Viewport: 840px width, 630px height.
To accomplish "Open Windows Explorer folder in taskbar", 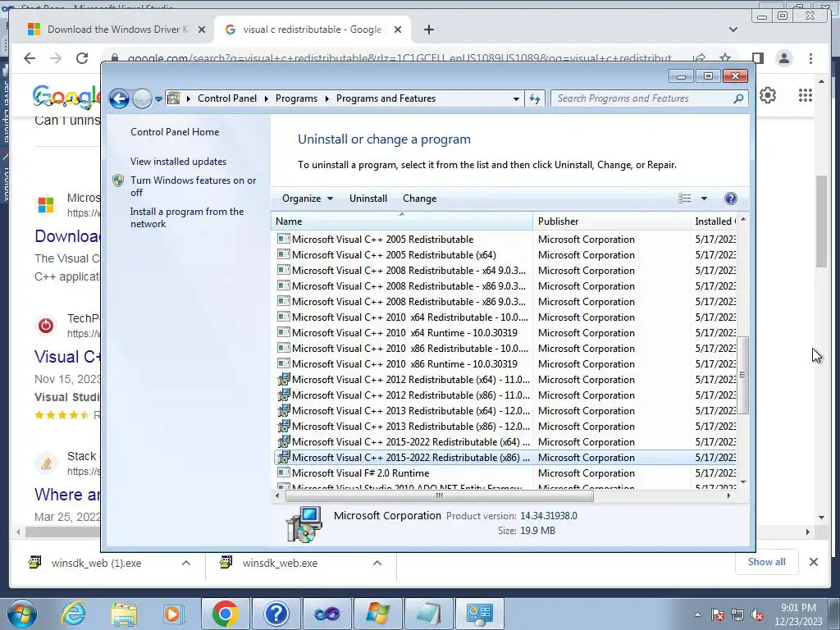I will click(124, 614).
